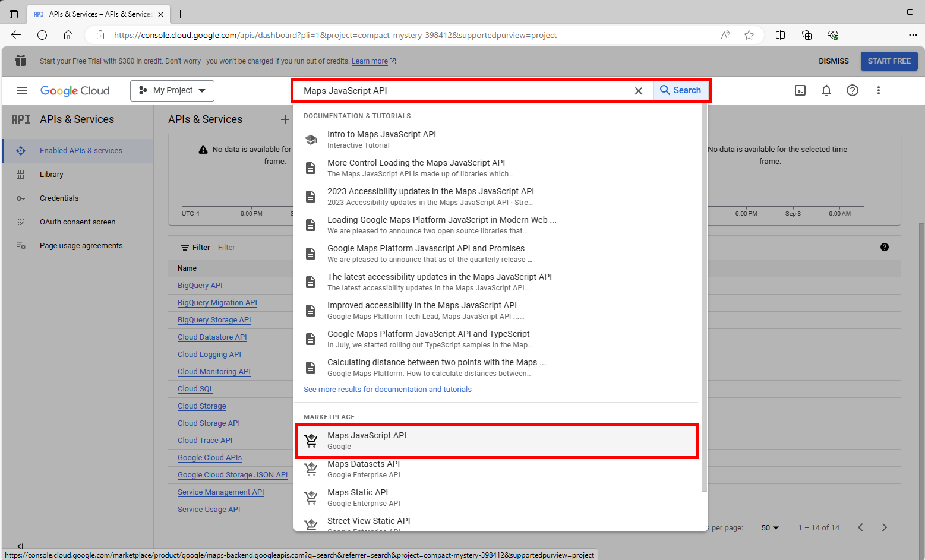Click START FREE button
Image resolution: width=925 pixels, height=560 pixels.
pyautogui.click(x=889, y=61)
